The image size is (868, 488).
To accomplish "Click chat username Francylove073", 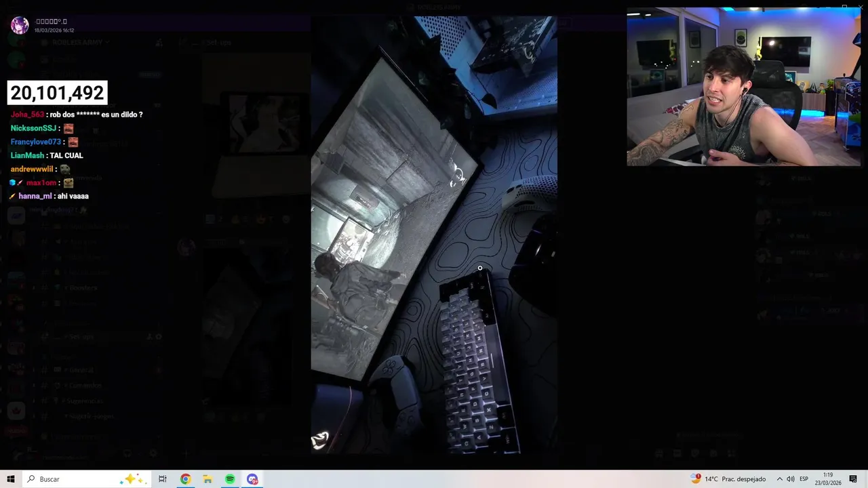I will coord(36,142).
